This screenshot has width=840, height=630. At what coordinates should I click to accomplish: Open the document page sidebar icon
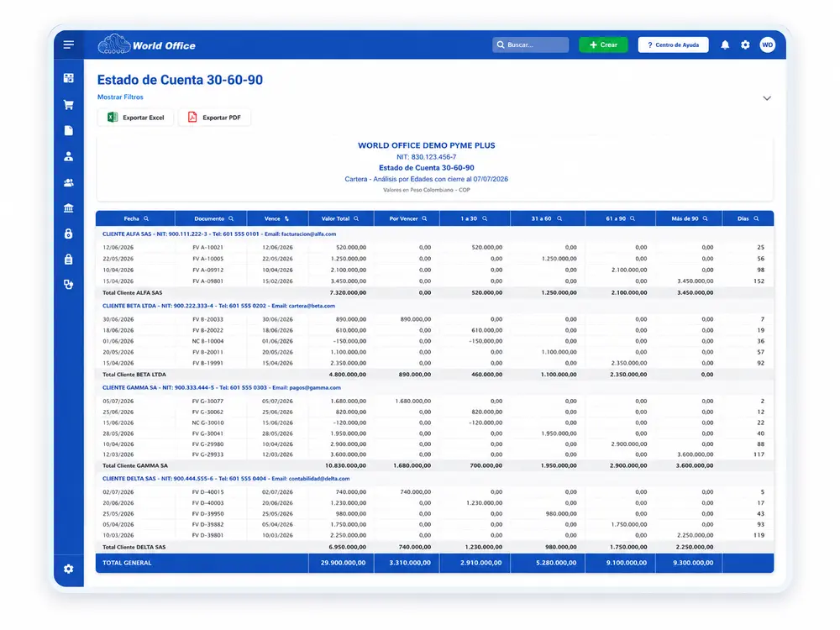pyautogui.click(x=69, y=131)
